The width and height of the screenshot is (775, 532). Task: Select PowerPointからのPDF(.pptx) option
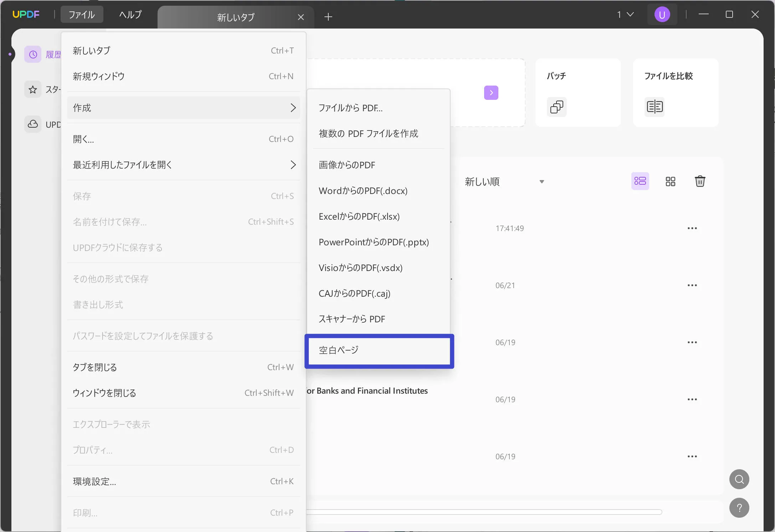click(x=378, y=242)
